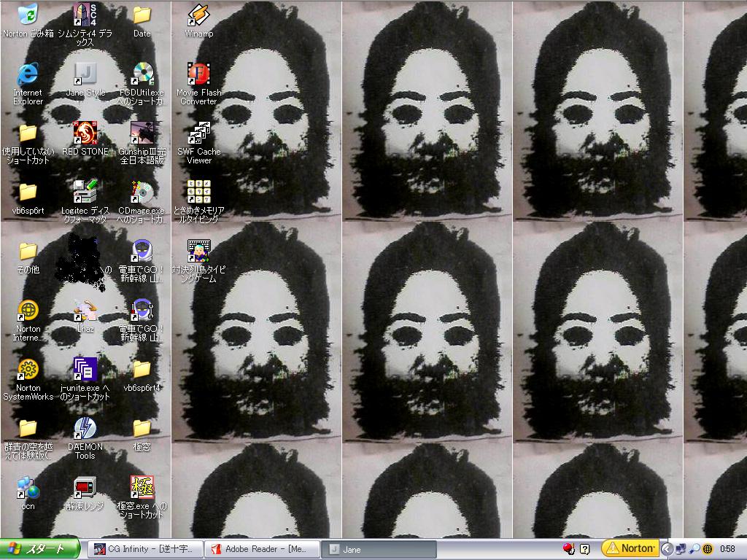Viewport: 747px width, 560px height.
Task: Select the 群青の空を越えて体験版 folder
Action: pyautogui.click(x=28, y=428)
